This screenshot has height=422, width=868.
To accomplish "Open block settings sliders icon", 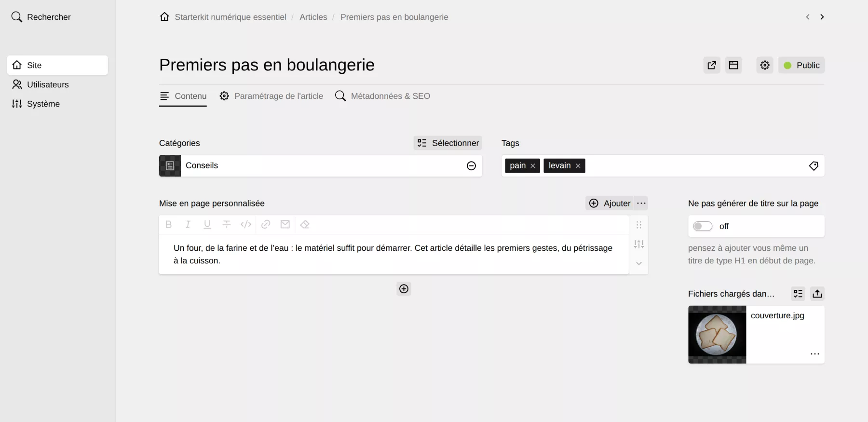I will click(639, 244).
